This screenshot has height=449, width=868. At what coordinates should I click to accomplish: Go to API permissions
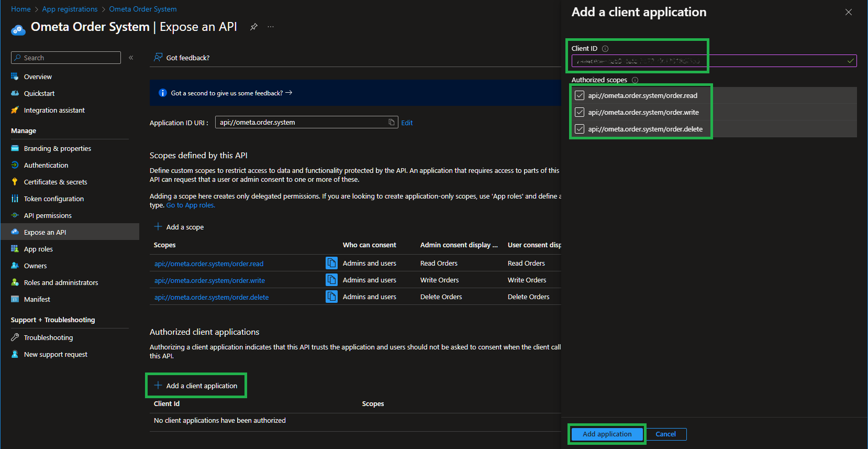(x=48, y=215)
